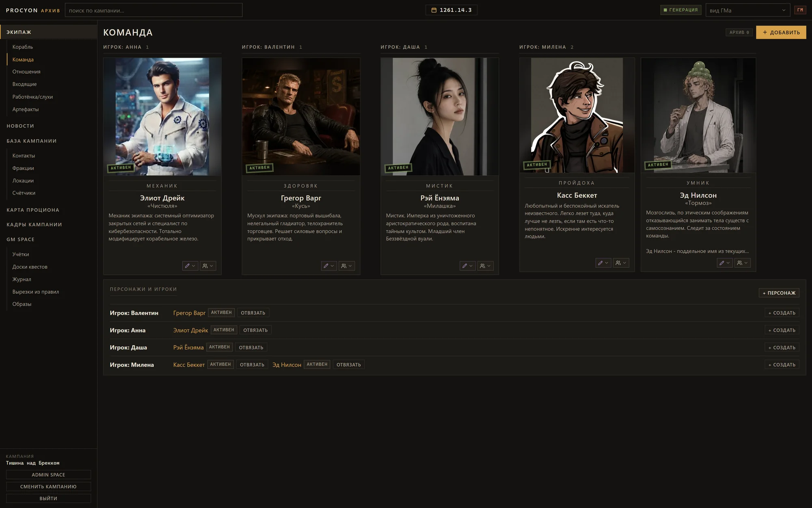Open player-assign icon on Касс Беккет card
Image resolution: width=812 pixels, height=508 pixels.
pyautogui.click(x=621, y=263)
